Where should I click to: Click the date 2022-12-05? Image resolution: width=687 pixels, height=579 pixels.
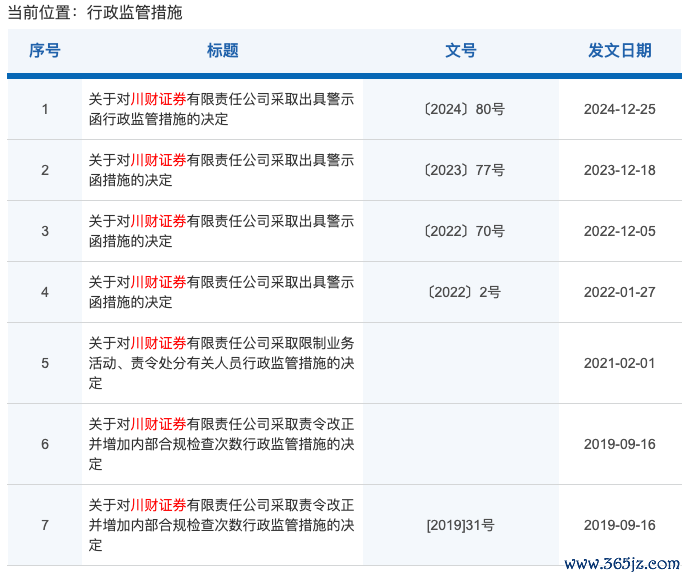pyautogui.click(x=620, y=231)
